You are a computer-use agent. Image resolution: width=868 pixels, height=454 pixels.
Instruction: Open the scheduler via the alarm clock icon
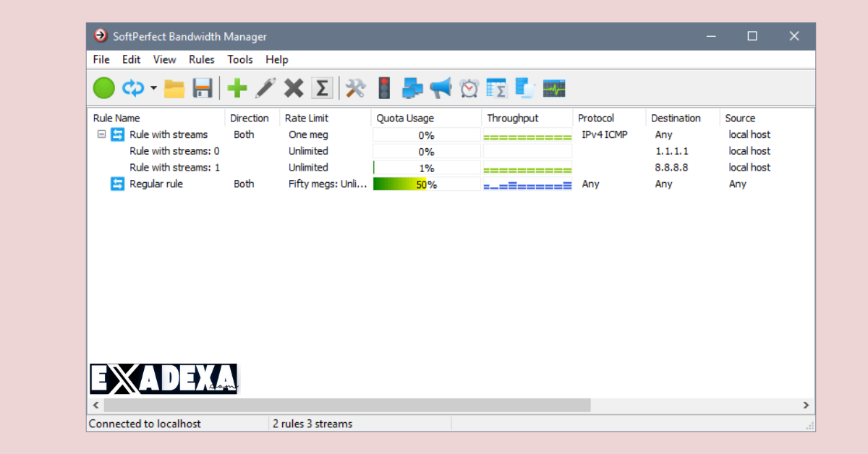(468, 87)
